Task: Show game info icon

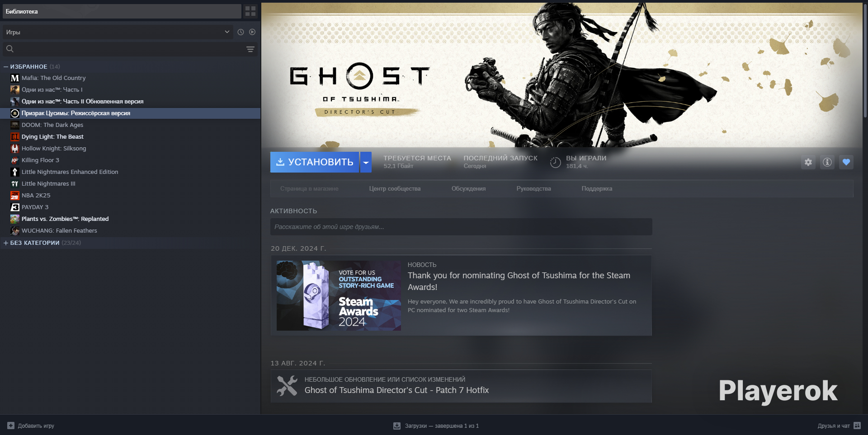Action: point(827,162)
